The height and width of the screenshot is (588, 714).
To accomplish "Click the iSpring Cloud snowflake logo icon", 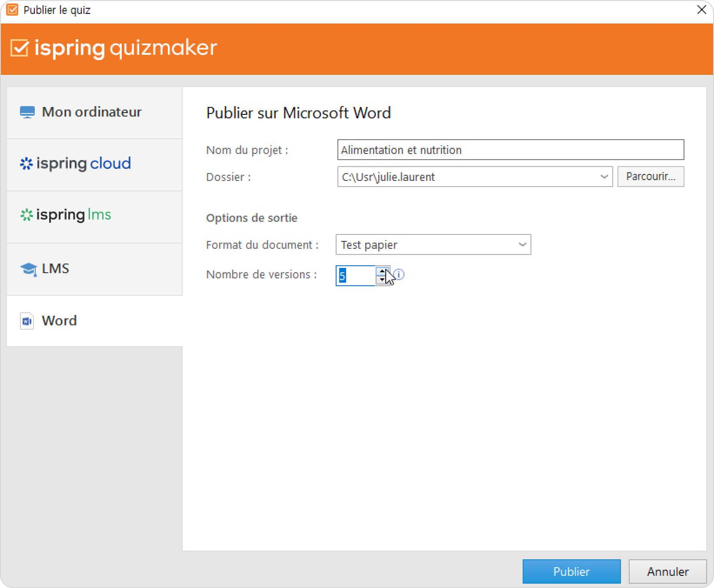I will [x=27, y=164].
